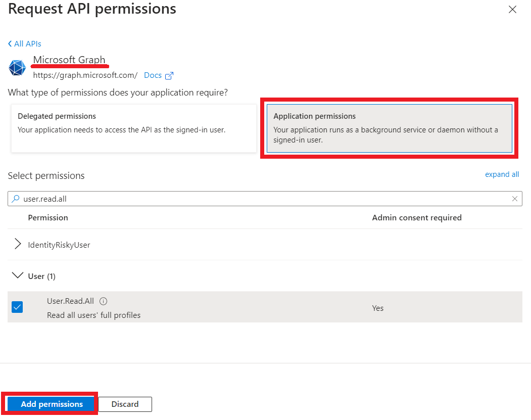
Task: Click the Microsoft Graph logo icon
Action: [17, 68]
